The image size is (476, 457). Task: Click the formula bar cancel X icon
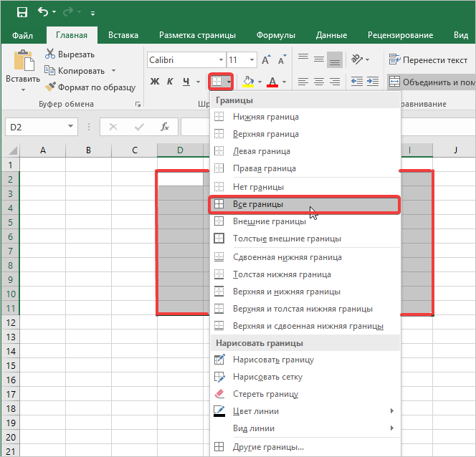(x=113, y=127)
